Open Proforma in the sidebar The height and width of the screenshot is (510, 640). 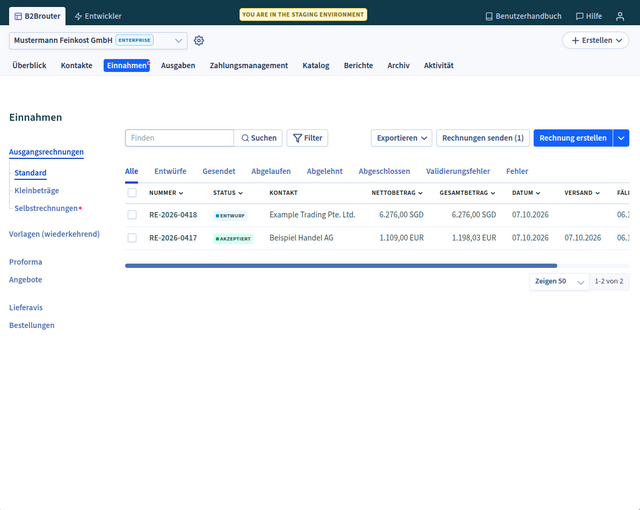pyautogui.click(x=26, y=262)
